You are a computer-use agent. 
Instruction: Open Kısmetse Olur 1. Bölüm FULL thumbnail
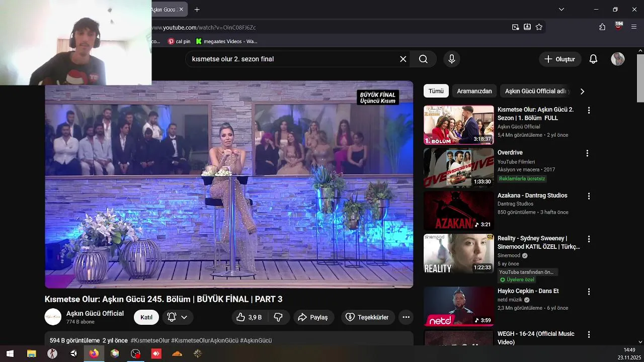[459, 125]
